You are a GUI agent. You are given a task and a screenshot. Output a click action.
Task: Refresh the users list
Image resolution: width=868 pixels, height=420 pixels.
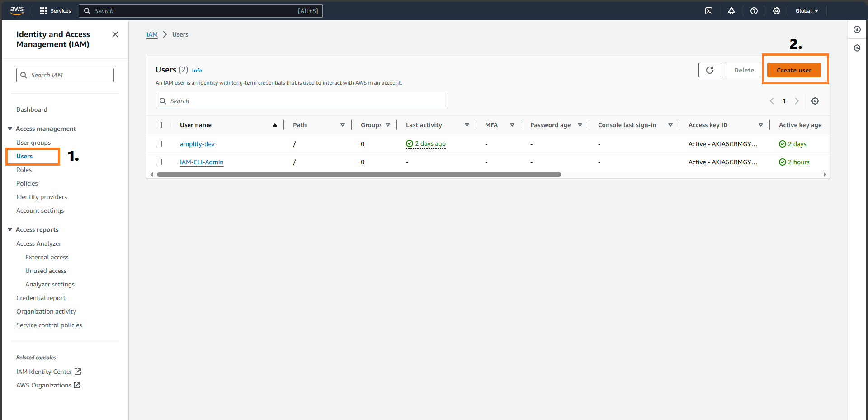(710, 70)
